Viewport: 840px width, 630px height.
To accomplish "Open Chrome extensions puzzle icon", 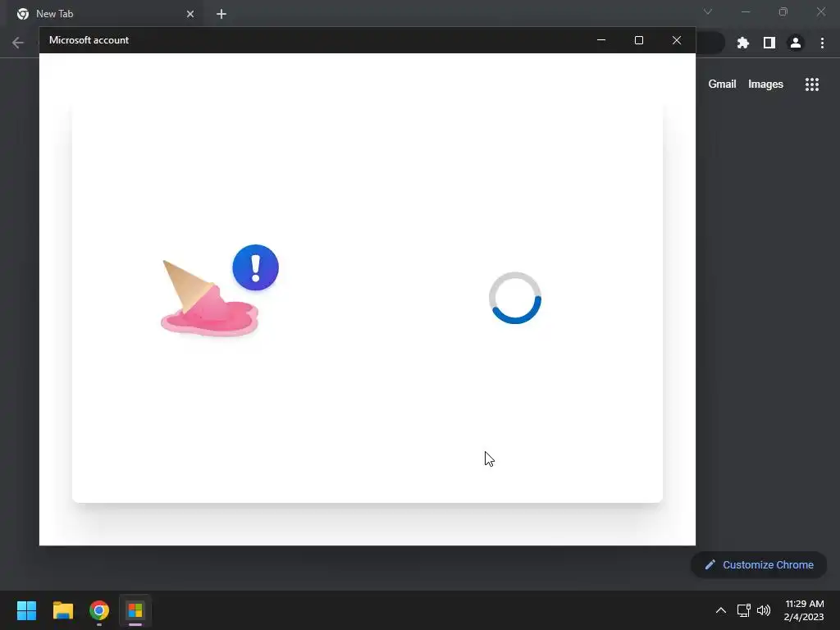I will (x=742, y=43).
